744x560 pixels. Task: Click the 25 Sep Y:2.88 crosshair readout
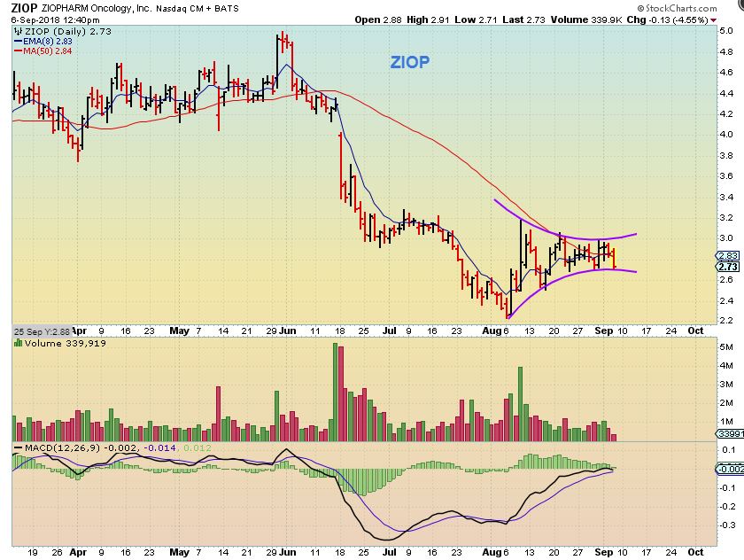[43, 331]
